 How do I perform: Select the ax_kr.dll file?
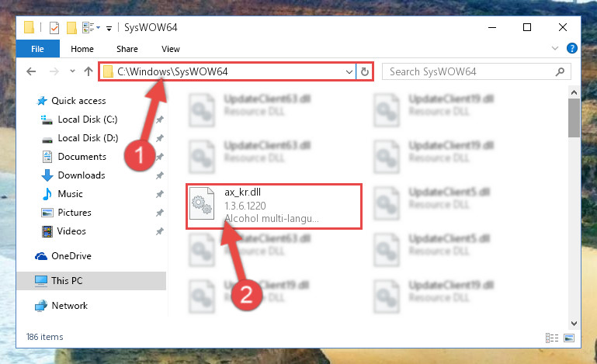point(274,206)
